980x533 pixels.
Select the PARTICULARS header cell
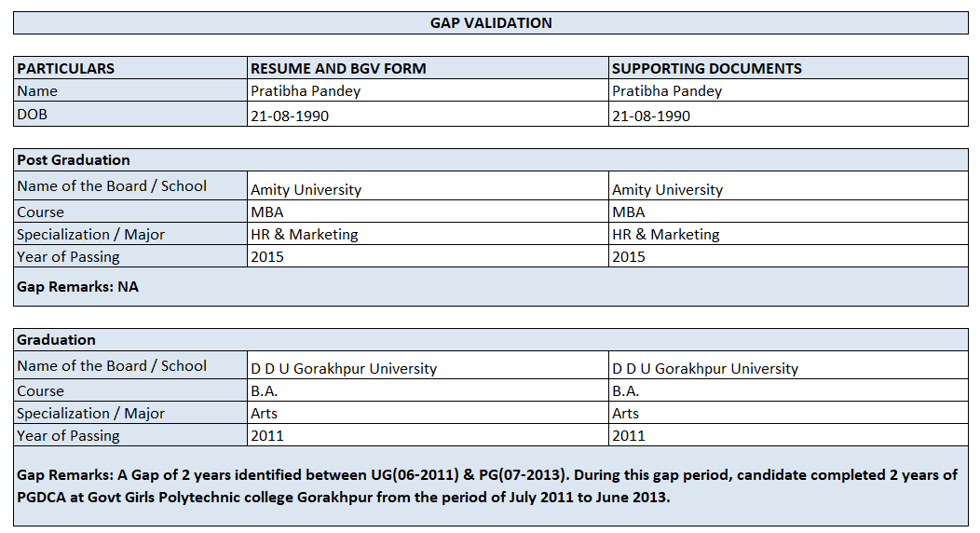click(66, 69)
